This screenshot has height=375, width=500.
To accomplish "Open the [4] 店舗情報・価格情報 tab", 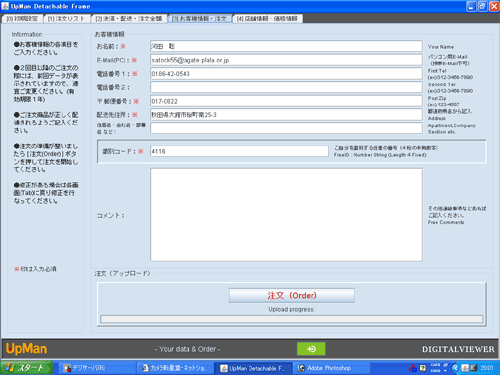I will 267,19.
